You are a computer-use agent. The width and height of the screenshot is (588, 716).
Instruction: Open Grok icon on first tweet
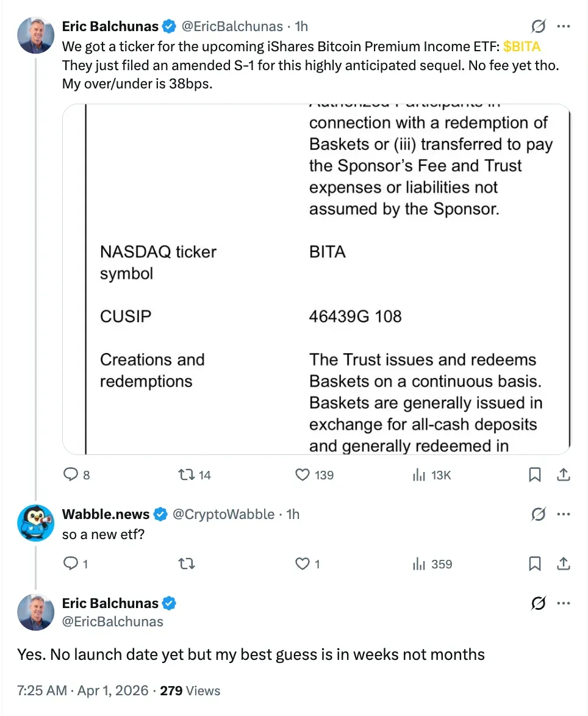(x=538, y=27)
